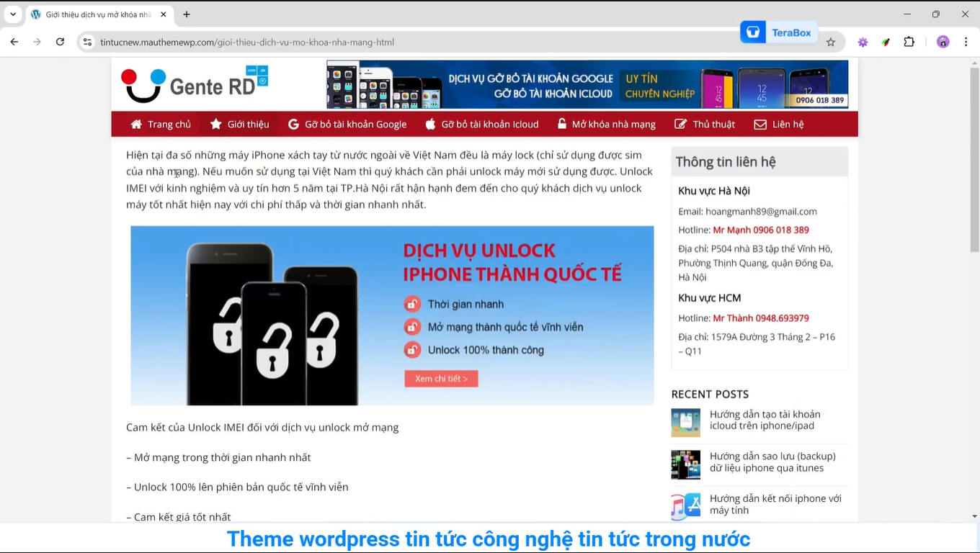Viewport: 980px width, 553px height.
Task: Click Unlock 100% lên phiên bản quốc tế line
Action: pos(237,487)
